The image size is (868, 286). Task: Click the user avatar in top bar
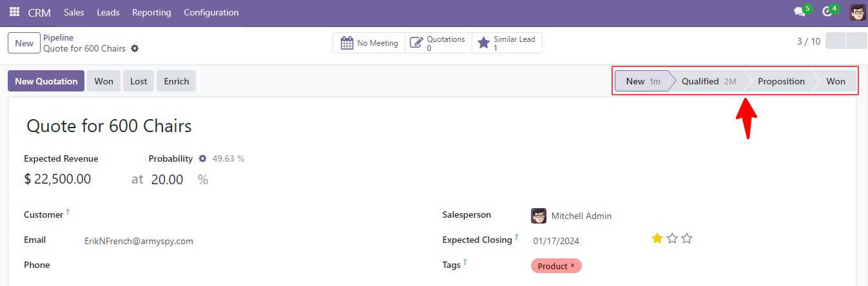(857, 12)
